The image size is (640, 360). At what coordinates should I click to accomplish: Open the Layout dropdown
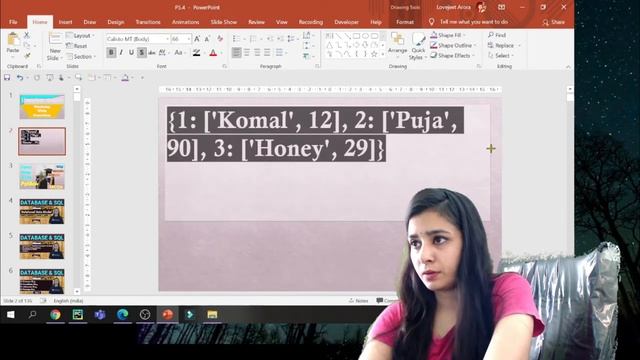pos(80,36)
